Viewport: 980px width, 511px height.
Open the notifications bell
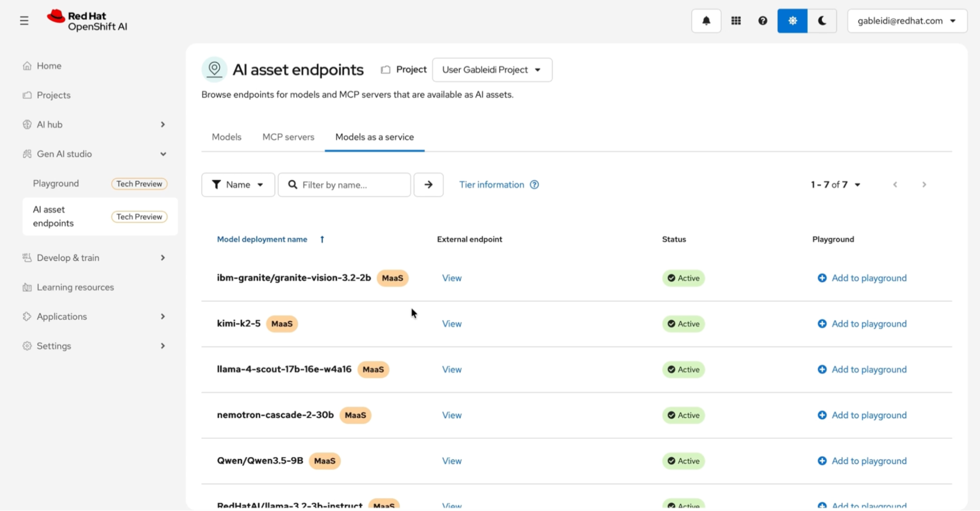[x=706, y=21]
